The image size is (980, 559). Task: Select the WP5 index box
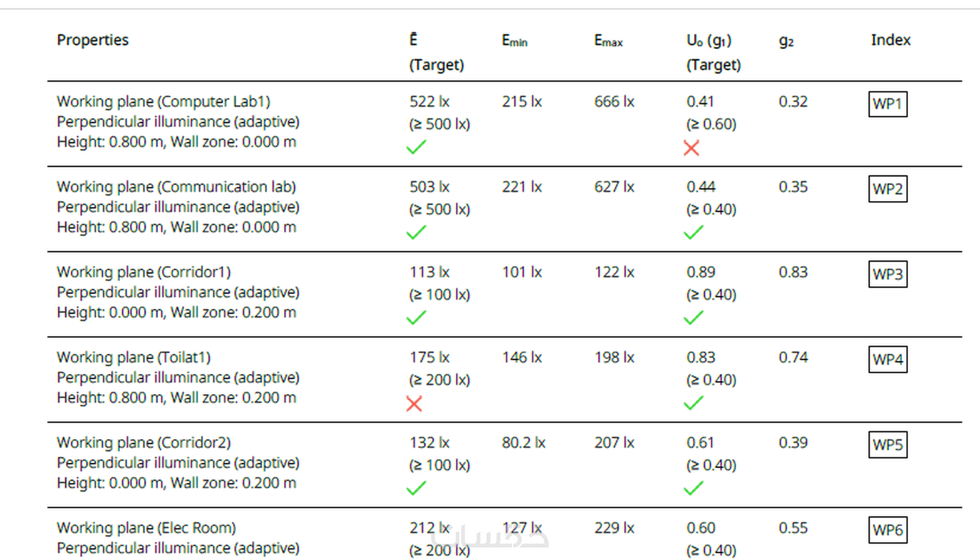tap(887, 445)
